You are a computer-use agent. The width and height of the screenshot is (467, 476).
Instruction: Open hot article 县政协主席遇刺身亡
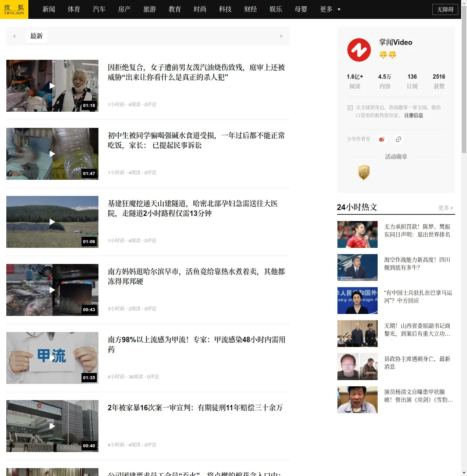[417, 363]
